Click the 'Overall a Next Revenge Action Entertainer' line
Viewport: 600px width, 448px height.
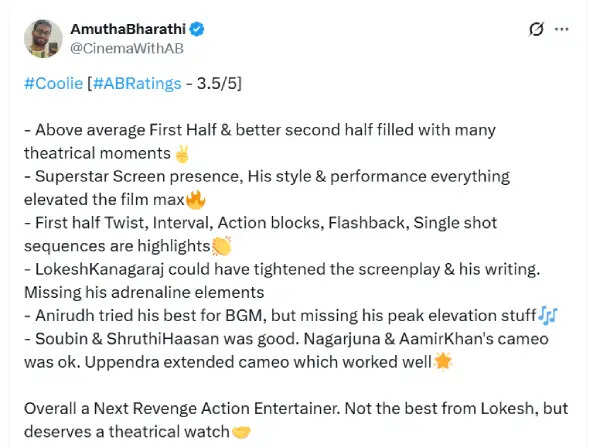pyautogui.click(x=200, y=408)
